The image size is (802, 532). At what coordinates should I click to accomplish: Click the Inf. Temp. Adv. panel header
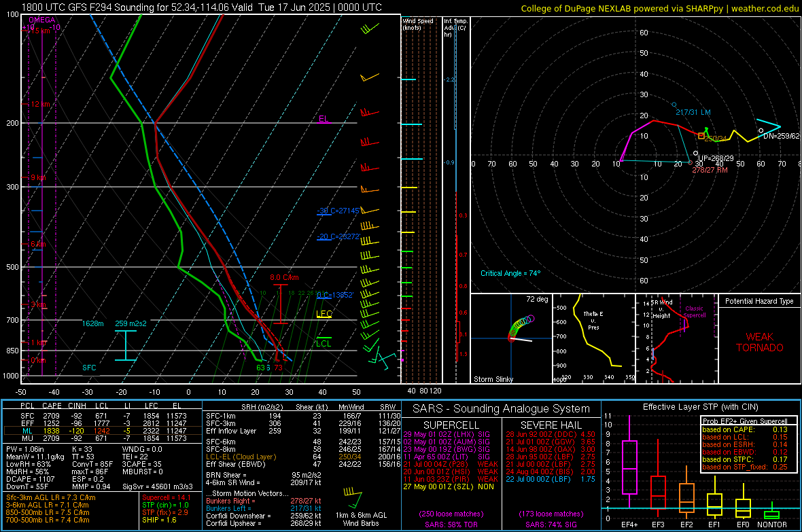point(455,28)
